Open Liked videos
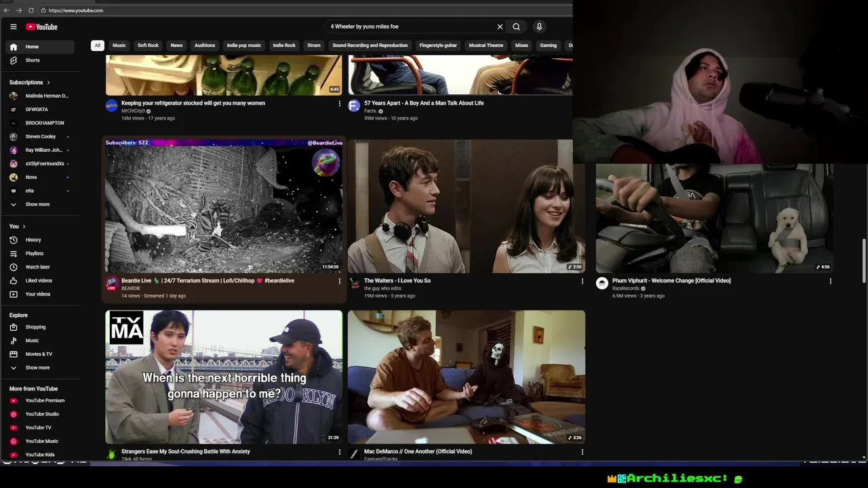This screenshot has width=868, height=488. coord(40,281)
